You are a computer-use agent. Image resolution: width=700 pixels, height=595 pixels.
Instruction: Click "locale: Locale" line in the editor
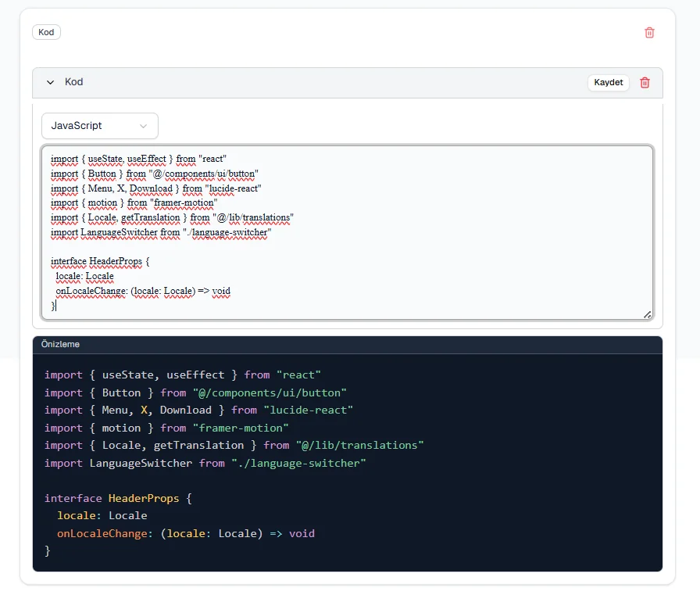click(x=84, y=276)
